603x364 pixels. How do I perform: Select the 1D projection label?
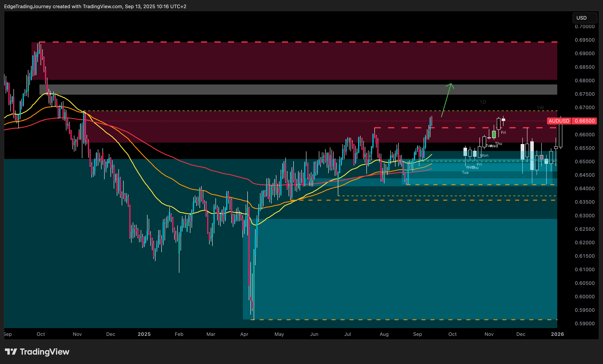(x=483, y=102)
